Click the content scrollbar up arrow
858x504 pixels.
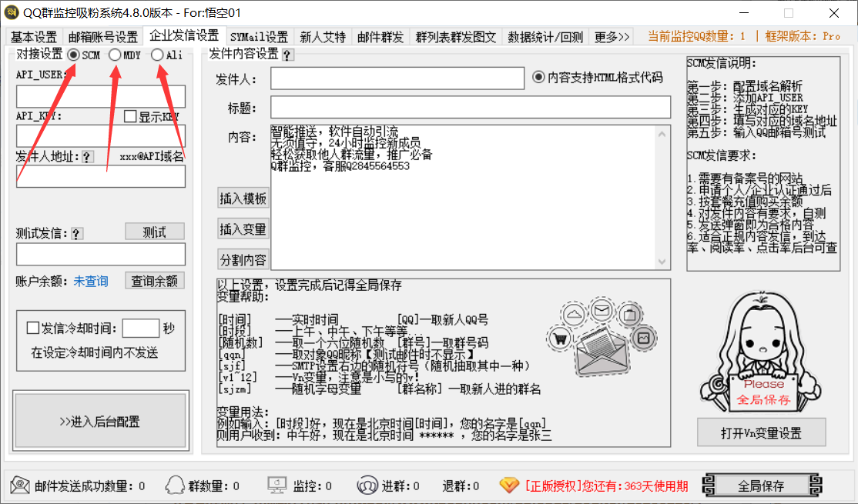coord(662,134)
